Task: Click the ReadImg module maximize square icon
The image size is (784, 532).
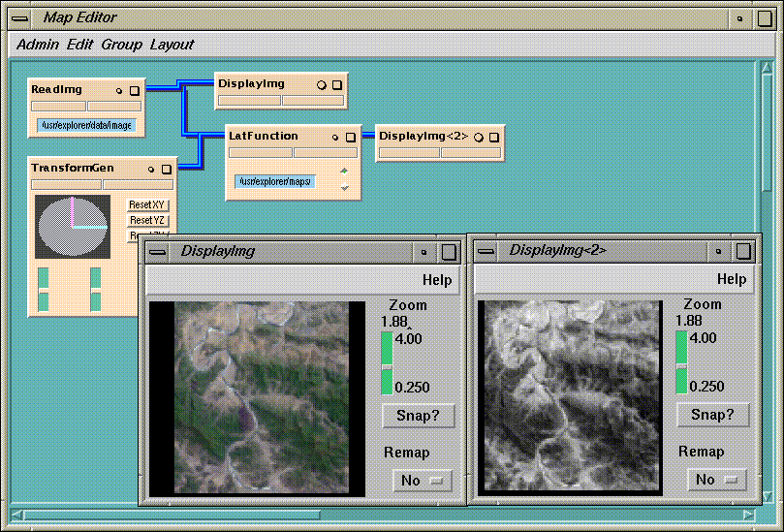Action: (x=135, y=90)
